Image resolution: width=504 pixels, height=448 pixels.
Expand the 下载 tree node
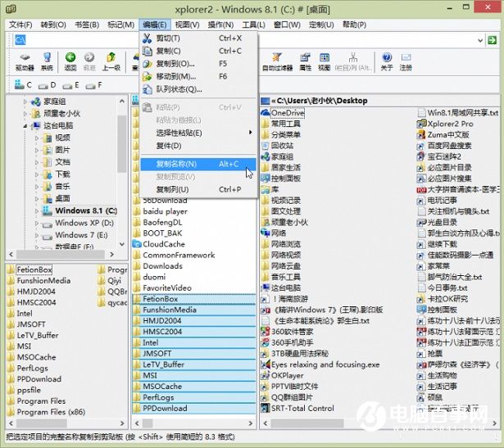pos(37,174)
